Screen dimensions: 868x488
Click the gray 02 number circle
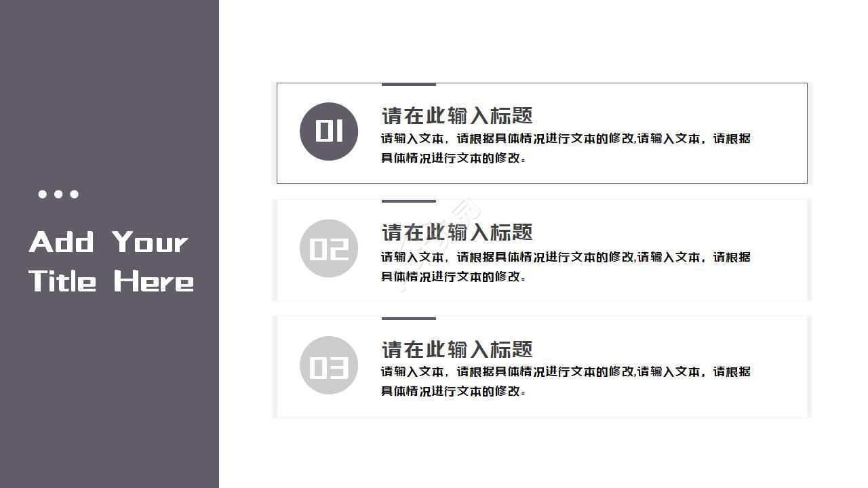coord(329,249)
